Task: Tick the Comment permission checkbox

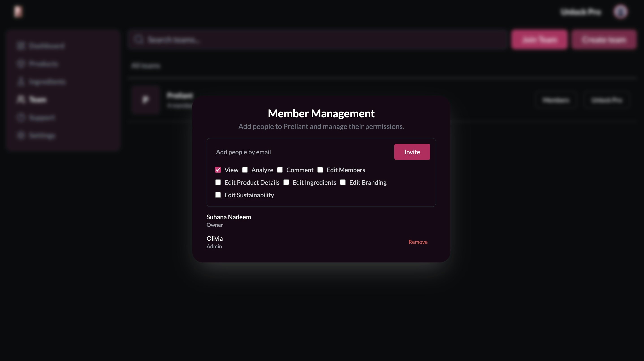Action: coord(280,170)
